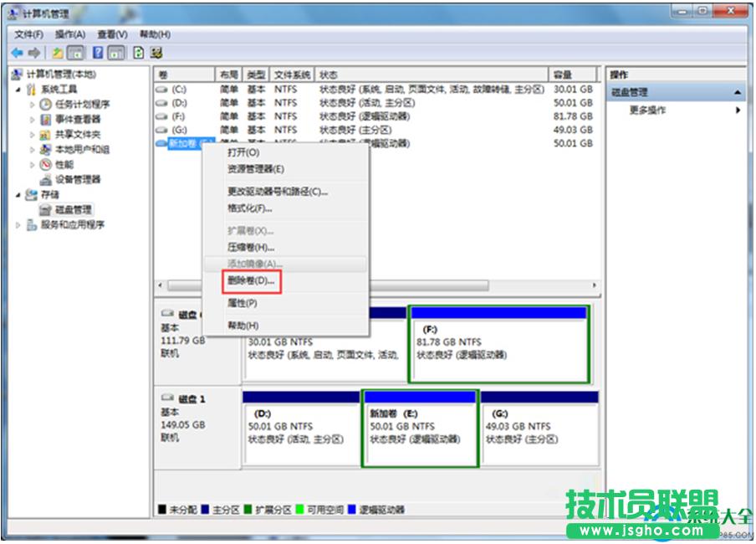Select the (F:) 81.78 GB partition block
Image resolution: width=756 pixels, height=544 pixels.
[499, 344]
